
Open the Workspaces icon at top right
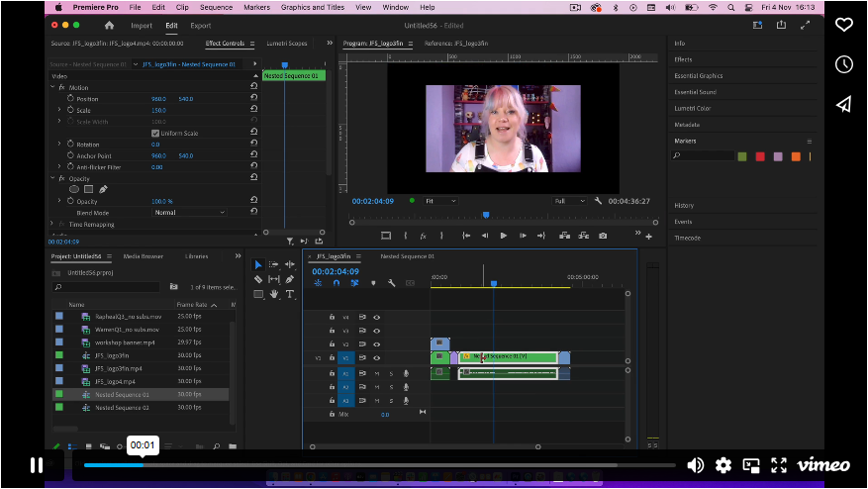757,25
